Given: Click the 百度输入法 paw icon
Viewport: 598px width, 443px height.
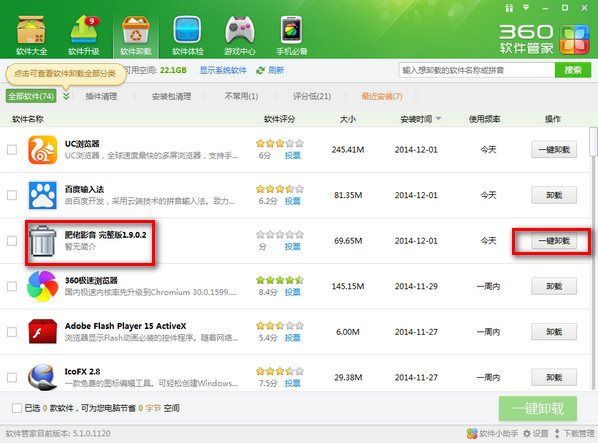Looking at the screenshot, I should pyautogui.click(x=43, y=195).
